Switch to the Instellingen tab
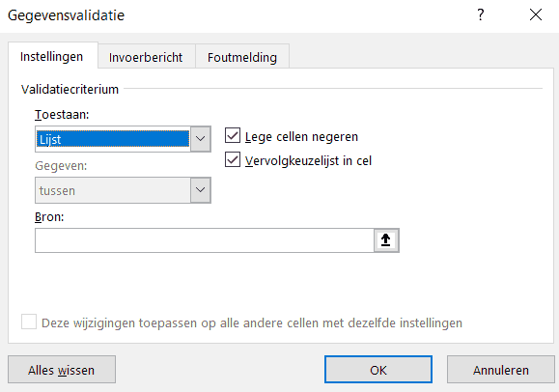The height and width of the screenshot is (392, 559). [x=52, y=56]
